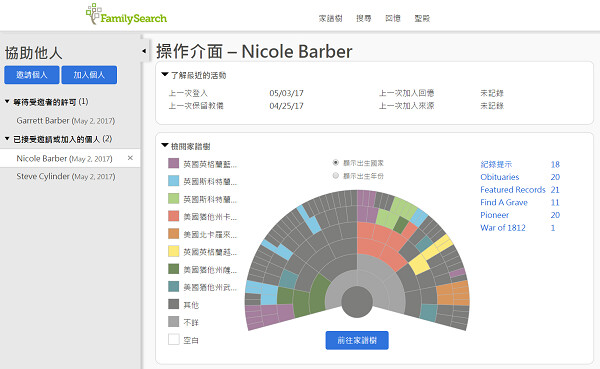This screenshot has height=369, width=600.
Task: Click the orange 美國北卡羅來 legend swatch
Action: click(x=174, y=233)
